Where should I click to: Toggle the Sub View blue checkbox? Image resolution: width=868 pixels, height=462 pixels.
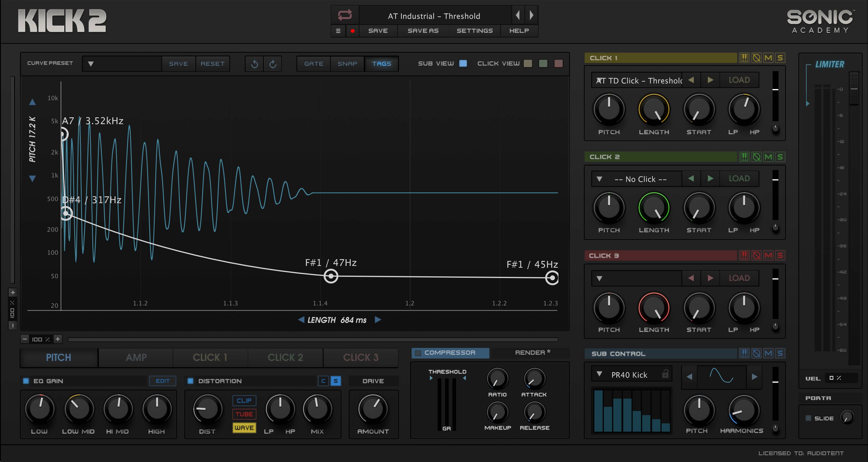pos(463,63)
